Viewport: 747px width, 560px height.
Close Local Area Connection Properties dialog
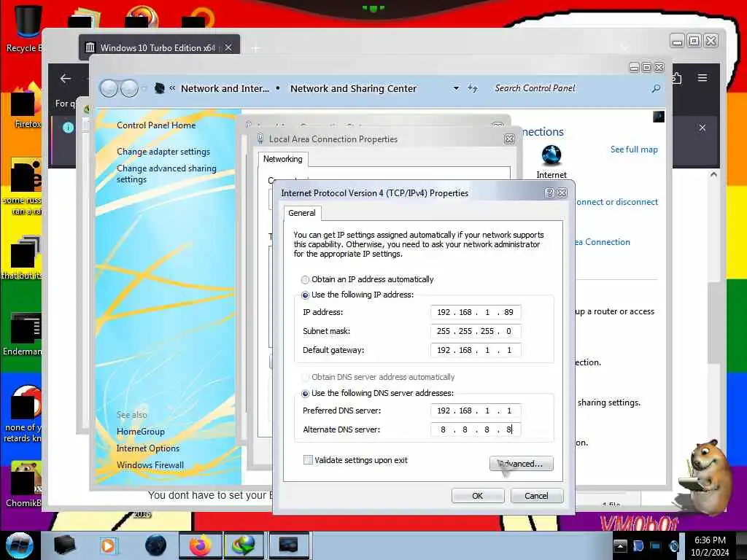(x=509, y=139)
